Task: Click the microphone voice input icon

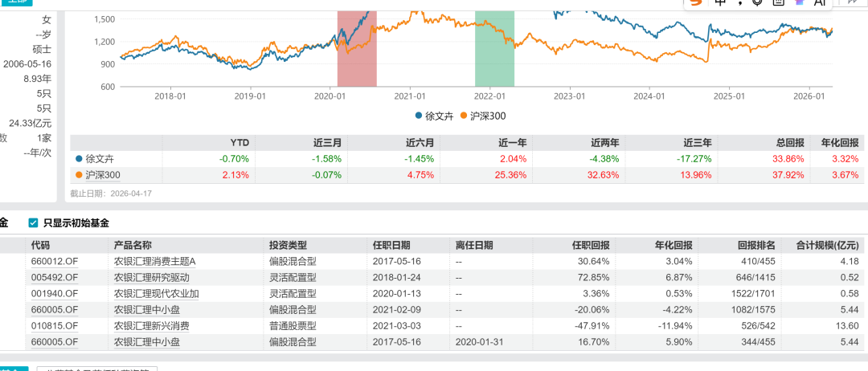Action: [x=758, y=2]
